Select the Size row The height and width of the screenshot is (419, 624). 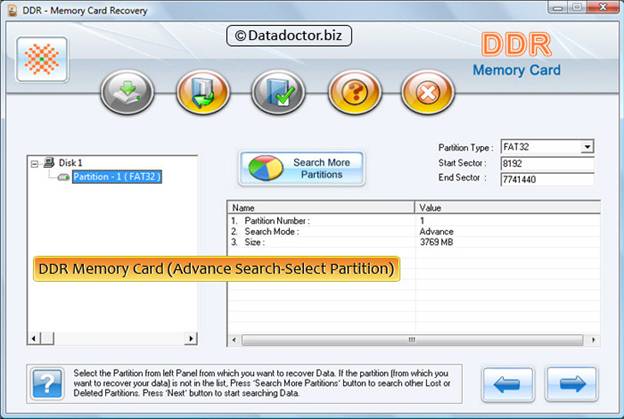tap(414, 242)
